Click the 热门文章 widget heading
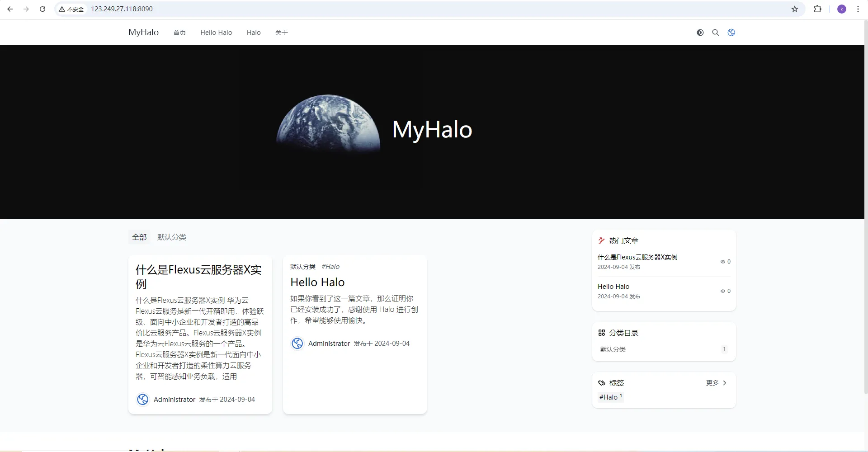This screenshot has height=452, width=868. (624, 240)
